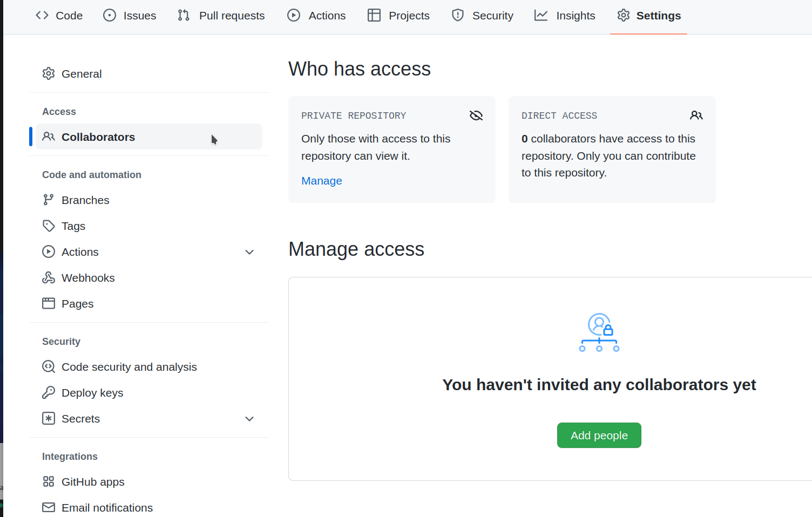Switch to the Insights tab
This screenshot has width=812, height=517.
[565, 16]
